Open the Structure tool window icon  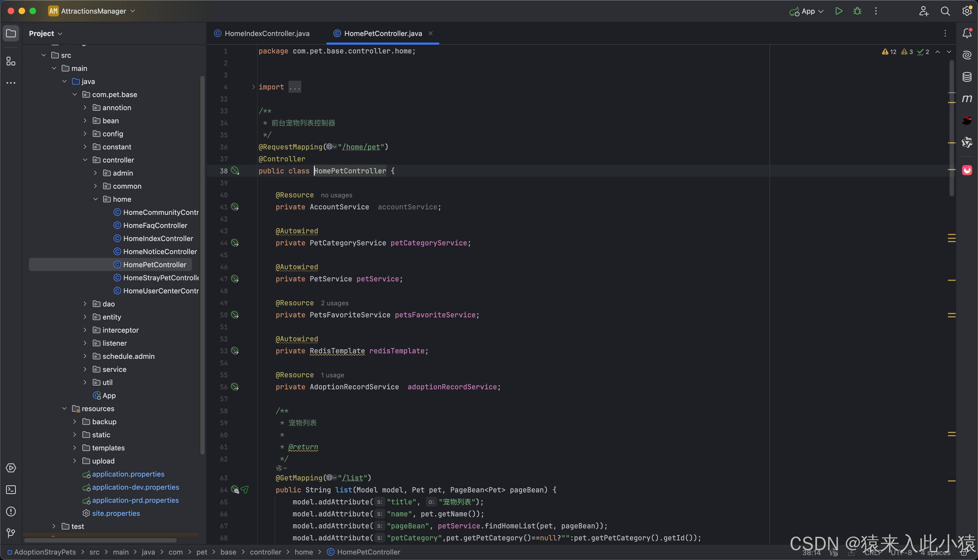[x=11, y=61]
